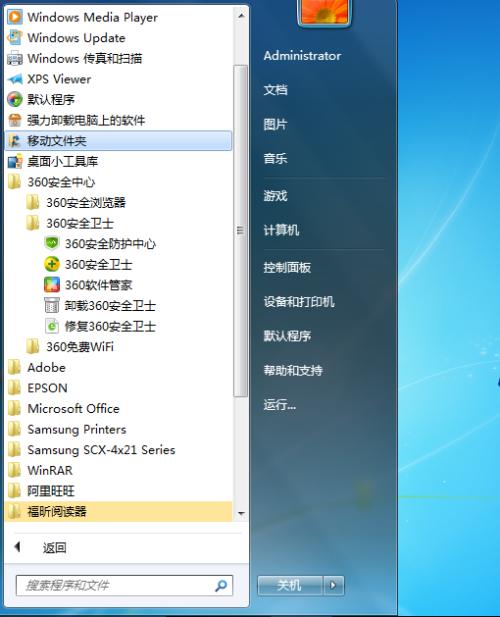The height and width of the screenshot is (617, 500).
Task: Open 控制面板 from the right pane
Action: point(287,268)
